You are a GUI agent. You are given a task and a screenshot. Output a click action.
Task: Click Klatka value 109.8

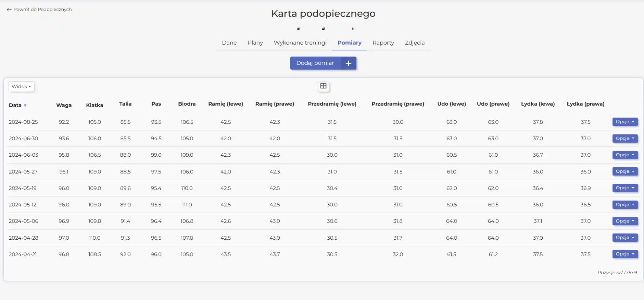tap(94, 221)
